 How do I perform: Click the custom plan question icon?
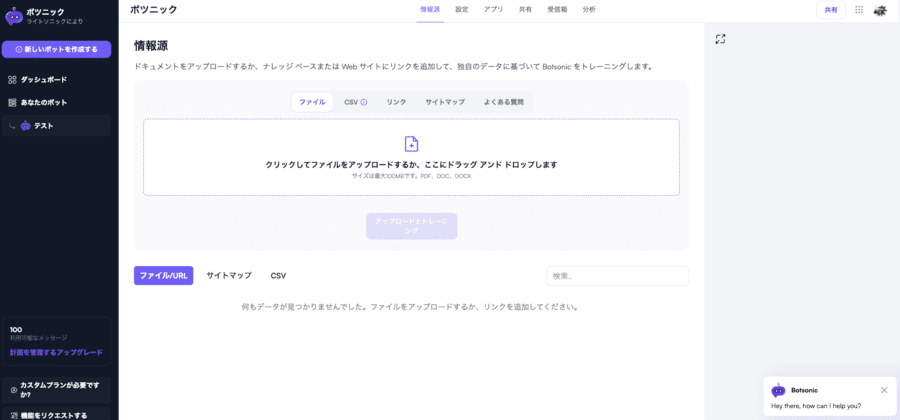14,390
